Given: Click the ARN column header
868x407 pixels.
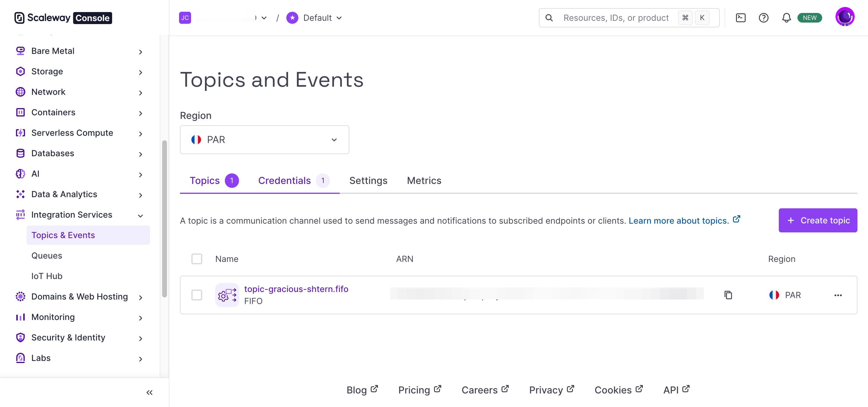Looking at the screenshot, I should (405, 259).
